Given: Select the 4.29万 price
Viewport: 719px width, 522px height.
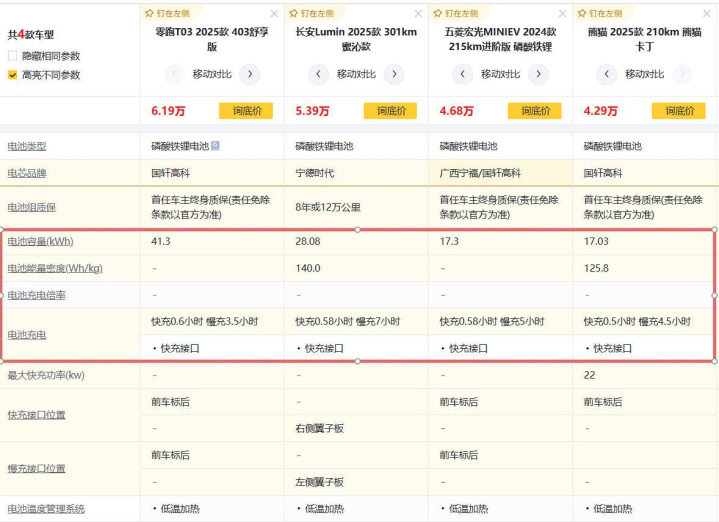Looking at the screenshot, I should point(601,111).
